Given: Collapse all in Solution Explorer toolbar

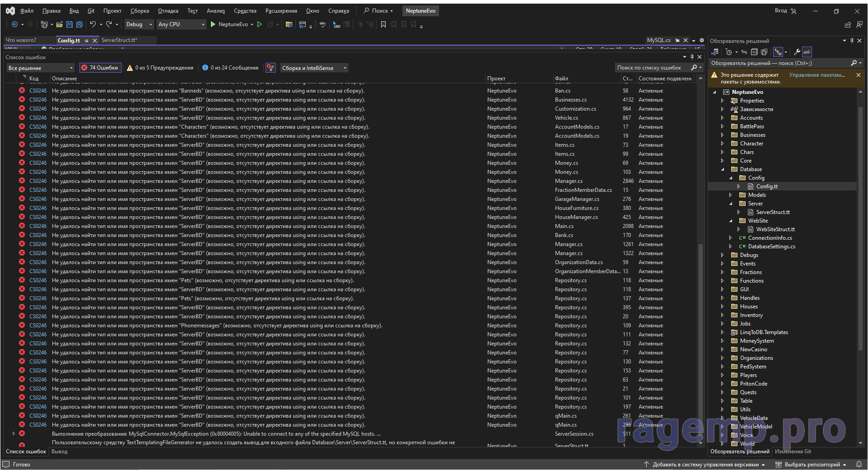Looking at the screenshot, I should tap(754, 52).
